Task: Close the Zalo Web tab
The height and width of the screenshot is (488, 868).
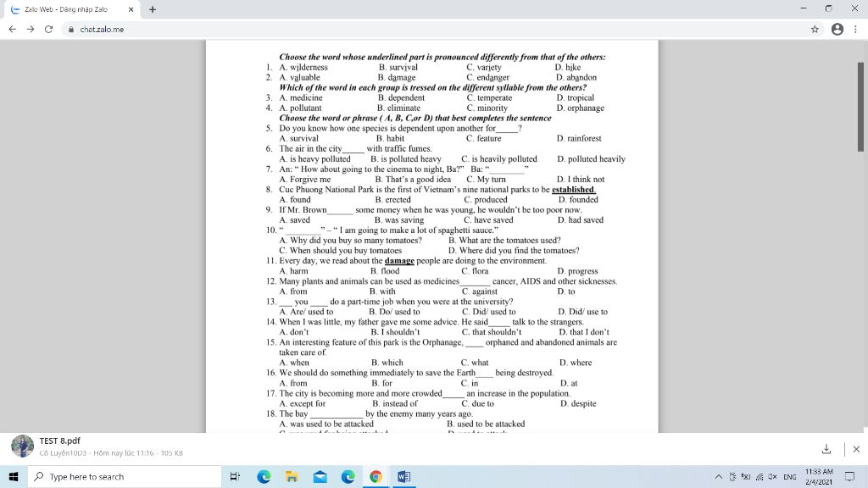Action: click(131, 9)
